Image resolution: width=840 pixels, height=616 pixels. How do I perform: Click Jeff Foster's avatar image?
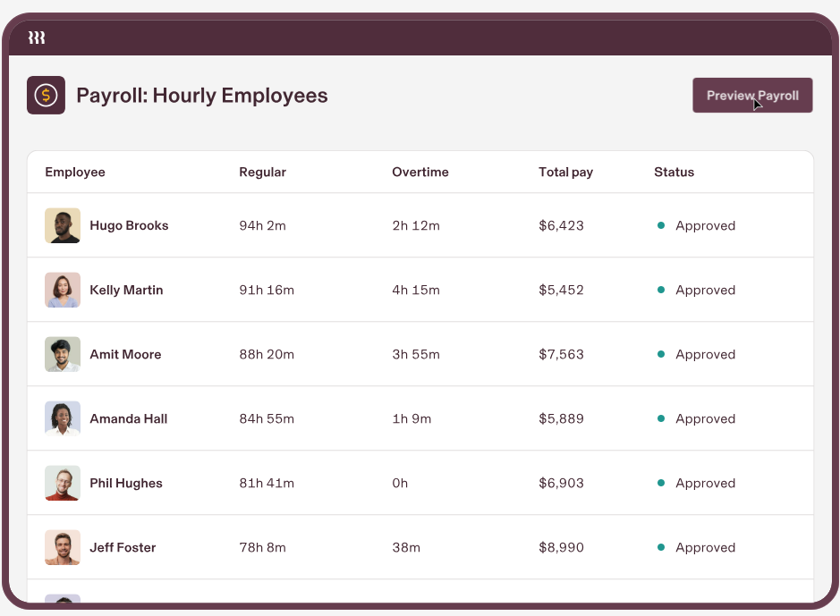click(63, 547)
